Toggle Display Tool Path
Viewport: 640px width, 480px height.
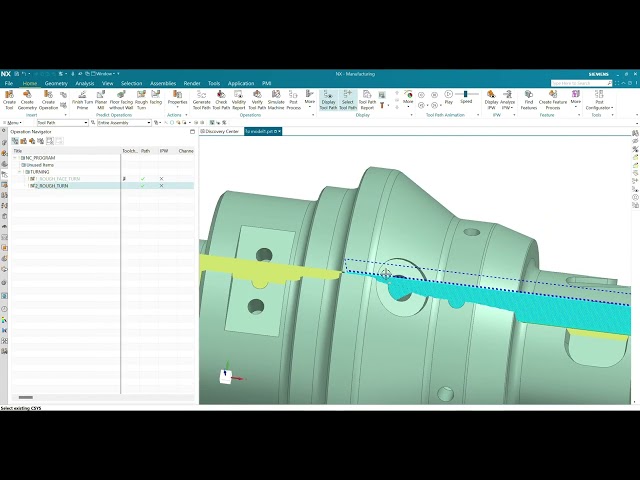coord(328,100)
